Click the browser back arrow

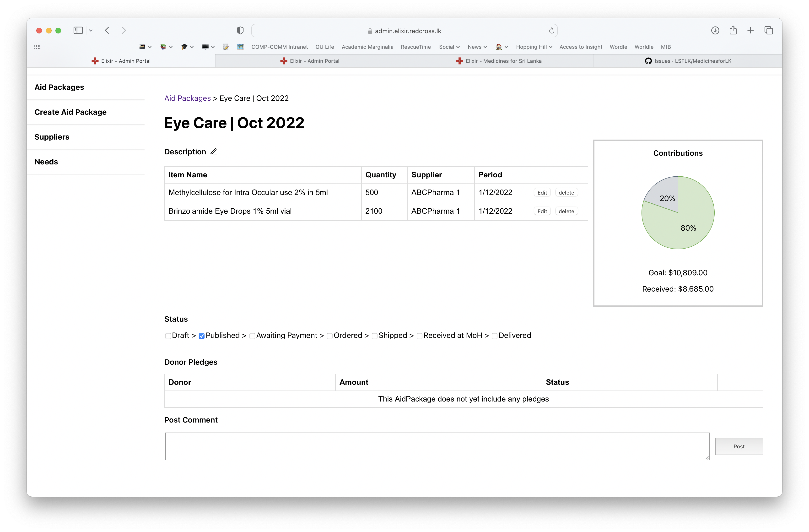(x=107, y=31)
